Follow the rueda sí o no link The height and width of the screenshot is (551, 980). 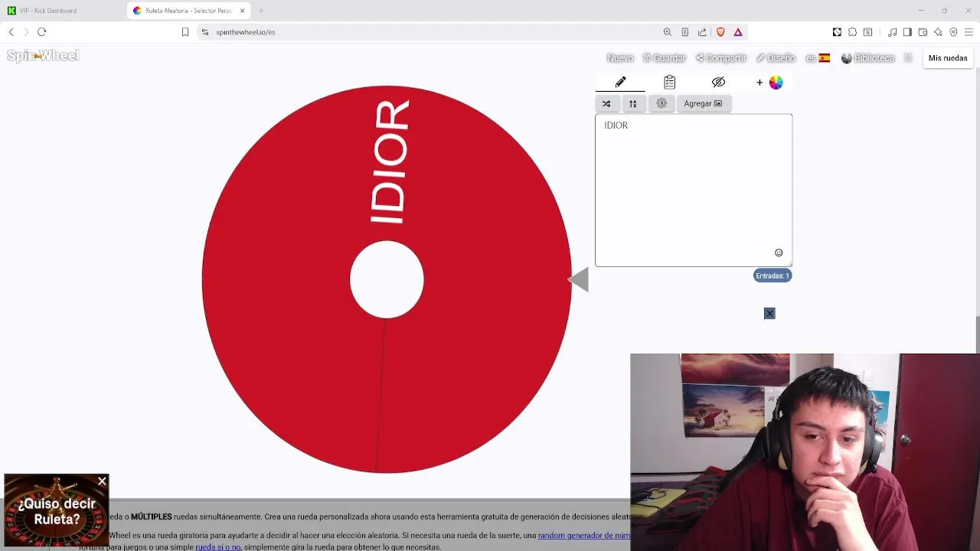(x=218, y=547)
